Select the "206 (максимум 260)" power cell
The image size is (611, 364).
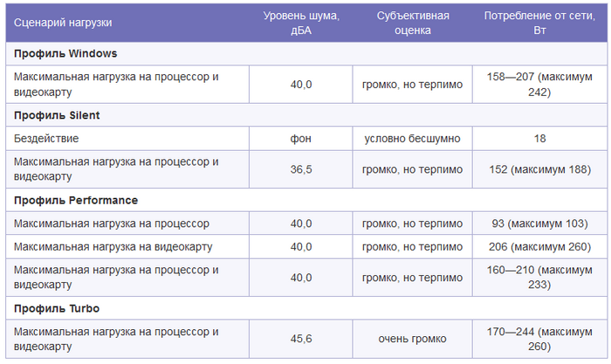539,246
